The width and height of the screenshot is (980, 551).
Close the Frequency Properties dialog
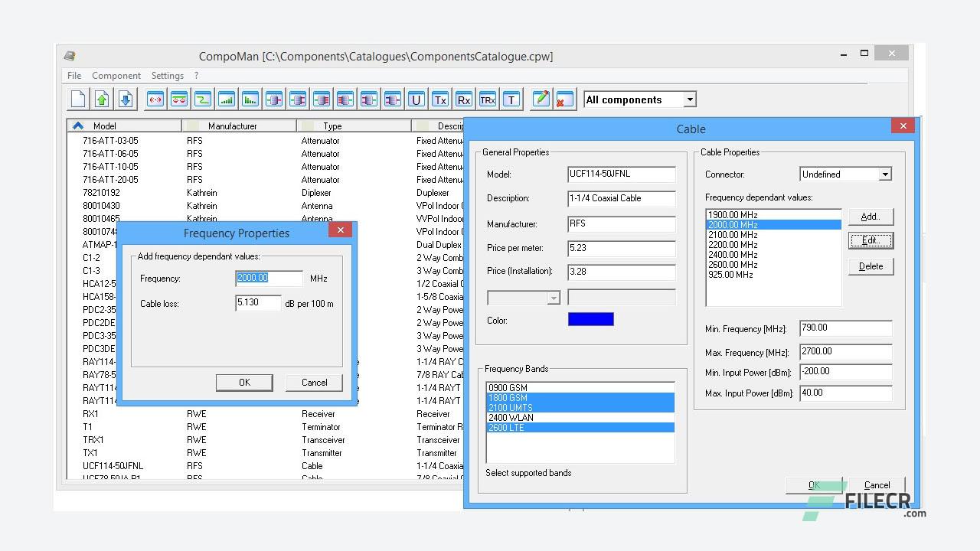click(341, 230)
